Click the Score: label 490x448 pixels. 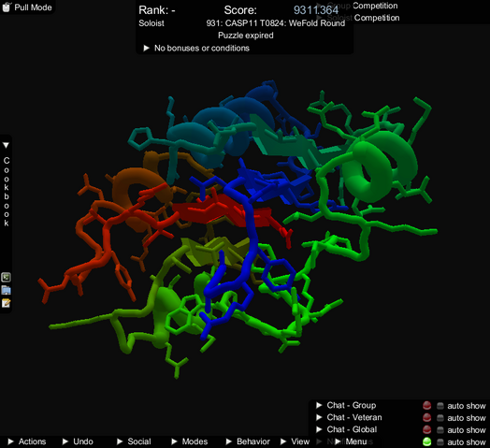[x=240, y=10]
